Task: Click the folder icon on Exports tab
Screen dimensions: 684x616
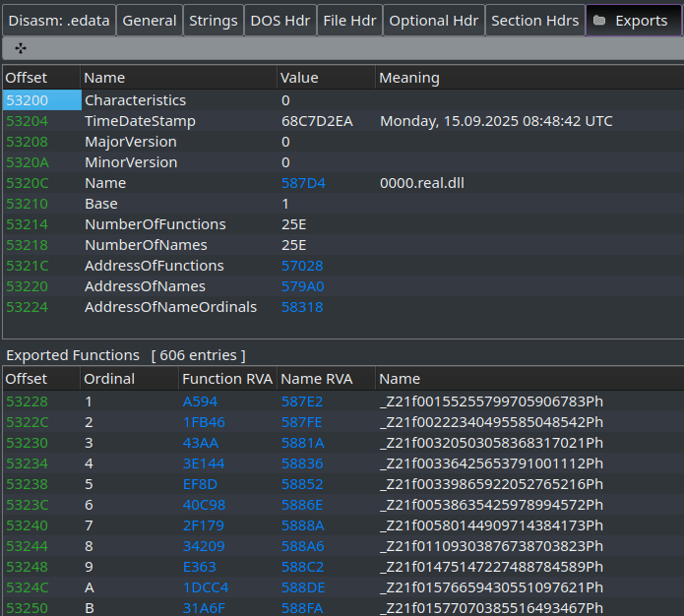Action: (x=599, y=21)
